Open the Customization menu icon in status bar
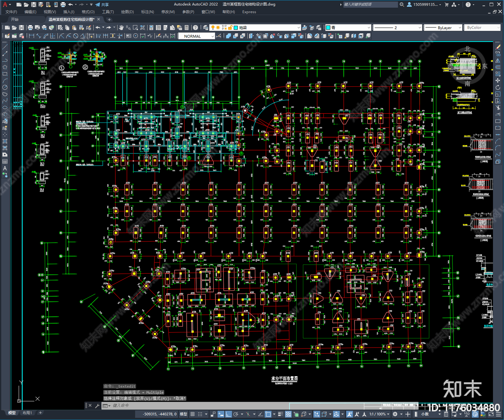The image size is (504, 420). [x=499, y=414]
